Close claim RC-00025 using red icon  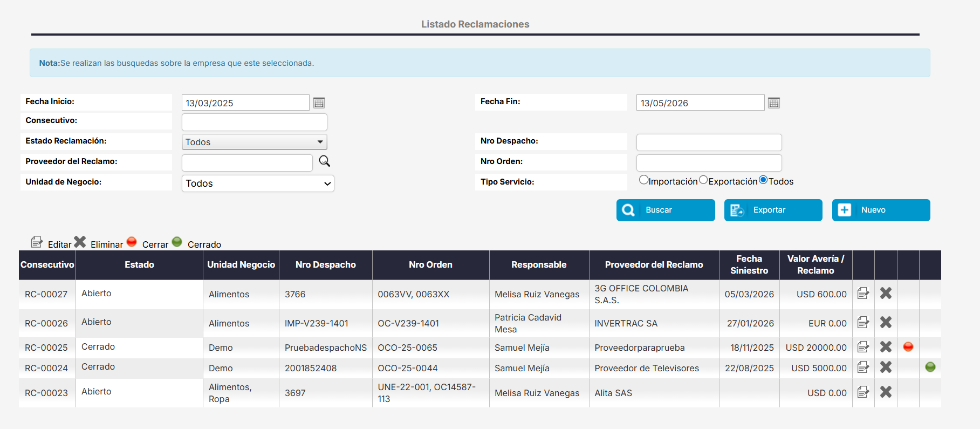pyautogui.click(x=908, y=347)
